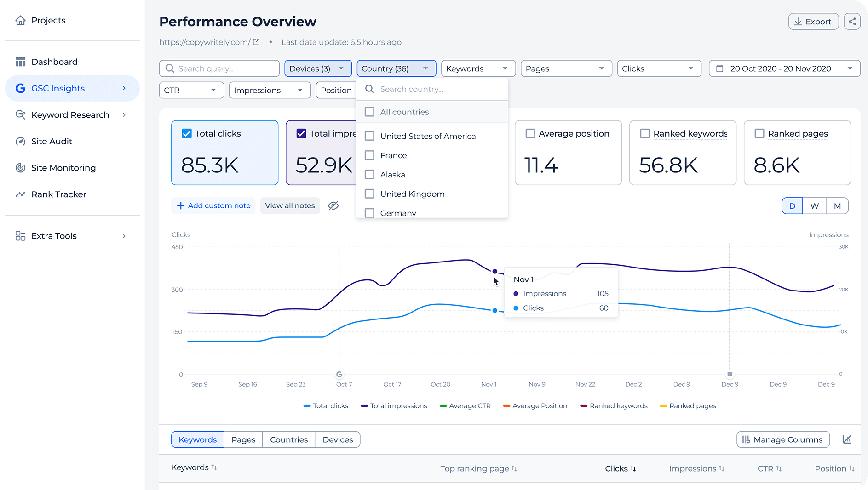Open the date range dropdown
868x490 pixels.
coord(785,68)
